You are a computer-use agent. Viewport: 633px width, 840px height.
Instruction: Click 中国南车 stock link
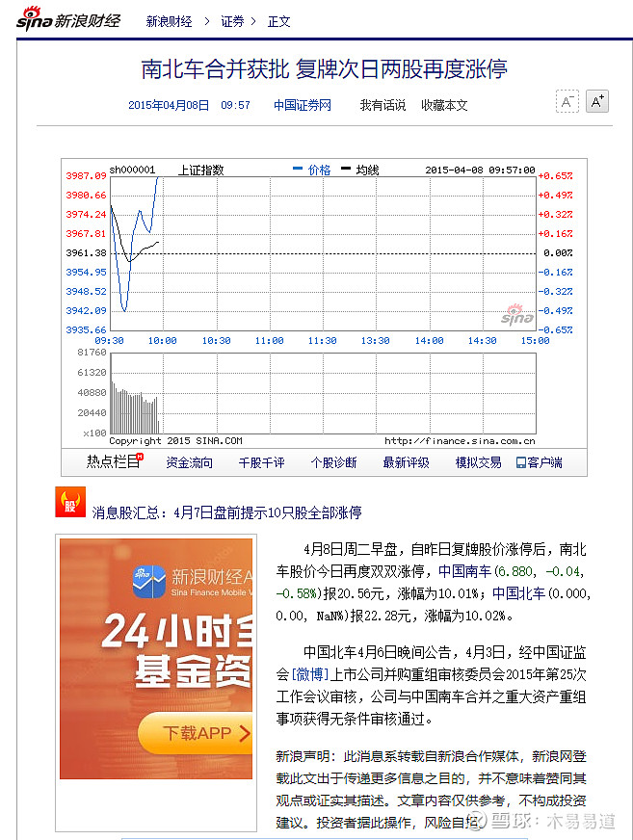(464, 571)
